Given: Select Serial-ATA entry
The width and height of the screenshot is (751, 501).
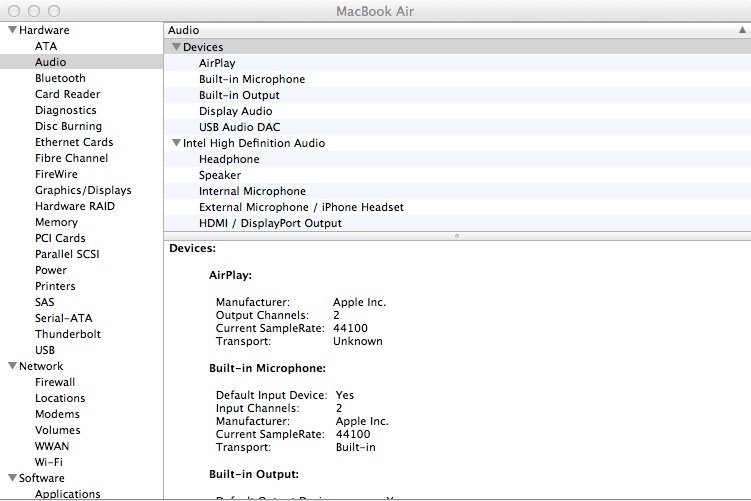Looking at the screenshot, I should 64,318.
